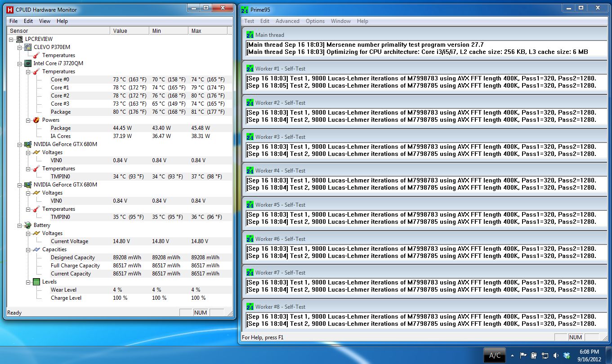
Task: Collapse the Intel Core i7 3720QM node
Action: pyautogui.click(x=20, y=63)
